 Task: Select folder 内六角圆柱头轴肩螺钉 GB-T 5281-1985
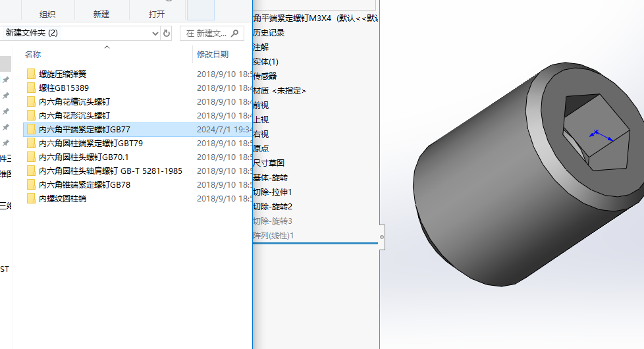pyautogui.click(x=111, y=171)
